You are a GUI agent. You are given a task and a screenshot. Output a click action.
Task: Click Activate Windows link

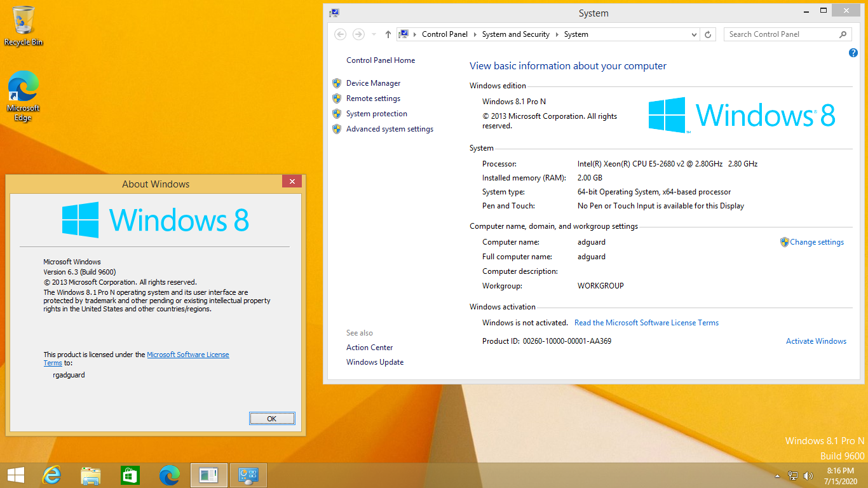pos(816,341)
